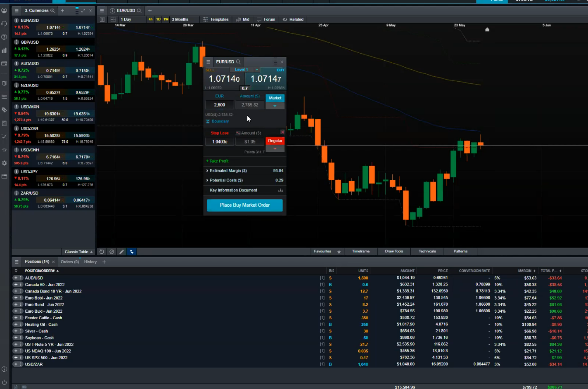Click the blue up-down arrows chart icon

tap(132, 252)
